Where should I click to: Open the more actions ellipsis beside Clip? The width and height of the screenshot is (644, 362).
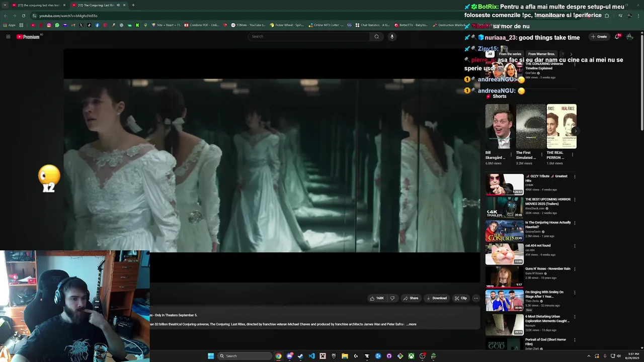coord(476,298)
